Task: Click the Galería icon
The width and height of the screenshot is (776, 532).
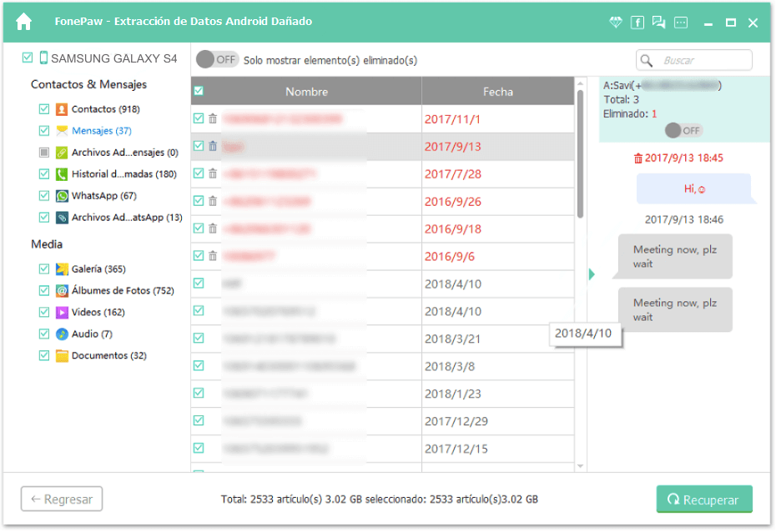Action: coord(62,269)
